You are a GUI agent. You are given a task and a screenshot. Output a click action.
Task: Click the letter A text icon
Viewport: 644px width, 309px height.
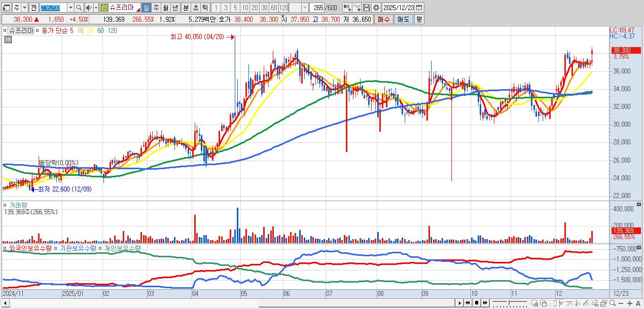pos(638,303)
